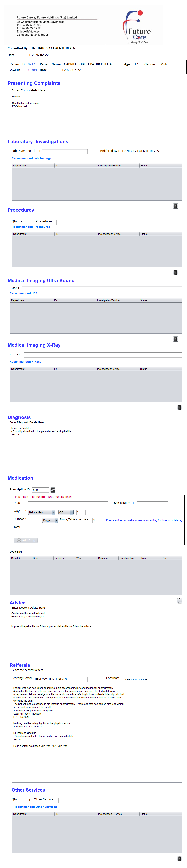Open the Day/s duration type dropdown
187x868 pixels.
pos(50,520)
